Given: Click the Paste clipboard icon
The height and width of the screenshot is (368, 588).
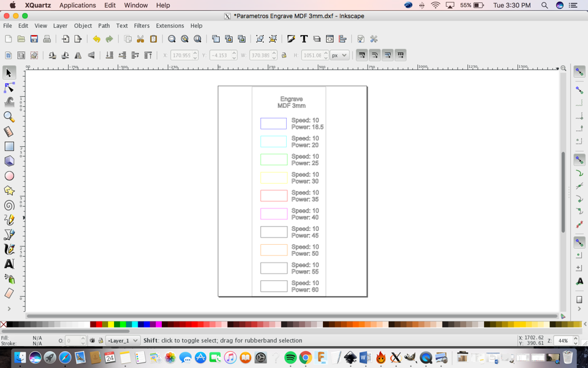Looking at the screenshot, I should click(x=153, y=39).
